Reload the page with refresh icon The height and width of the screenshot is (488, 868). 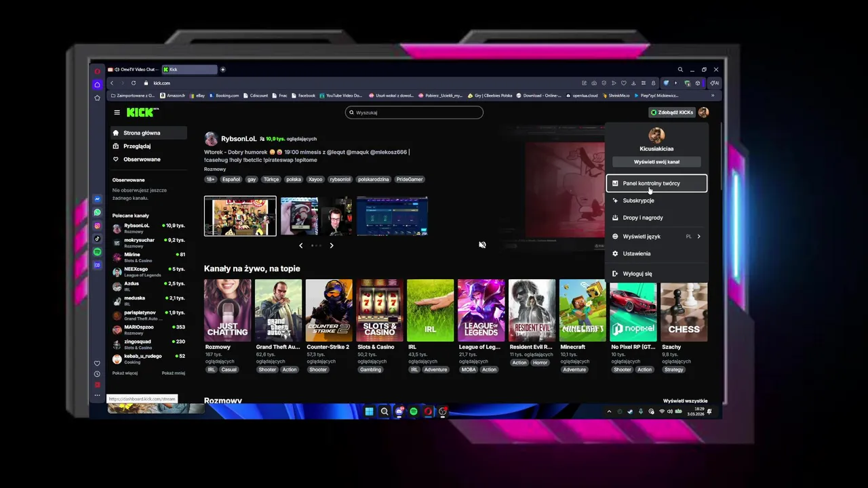[134, 83]
